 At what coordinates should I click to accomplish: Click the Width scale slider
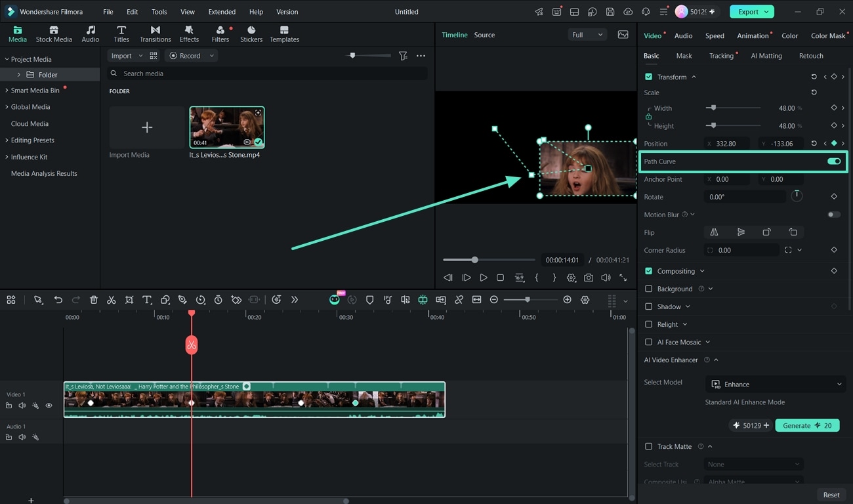(x=733, y=108)
